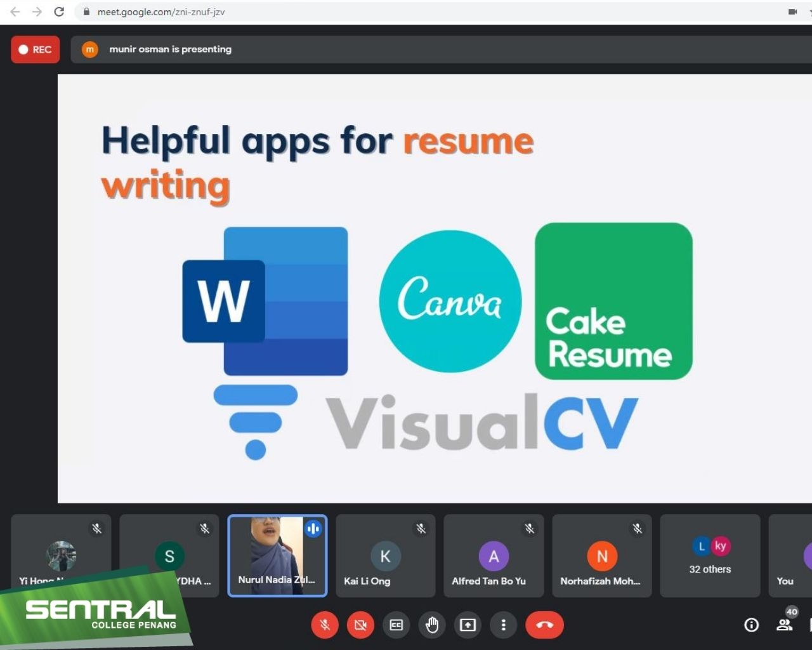
Task: Select the Kai Li Ong participant tile
Action: point(386,555)
